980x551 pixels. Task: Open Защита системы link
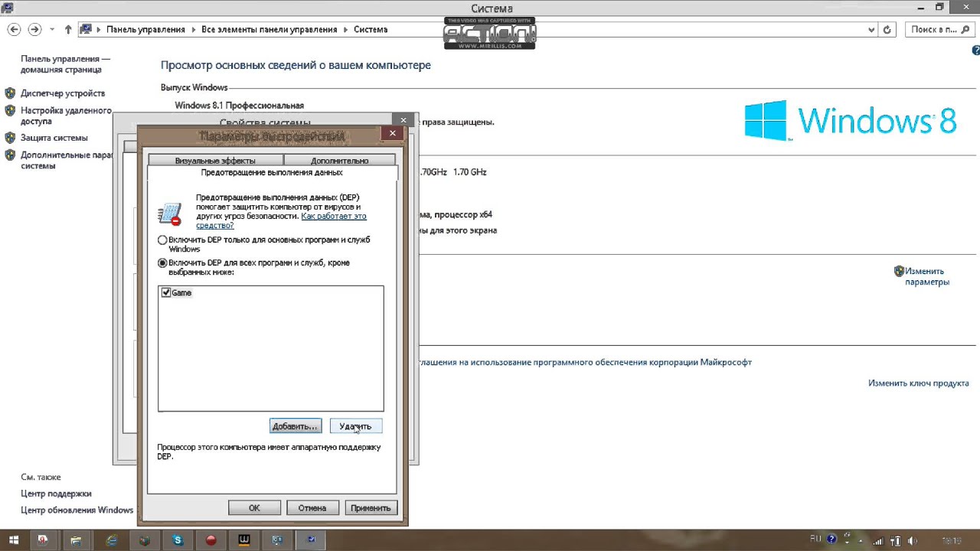[54, 138]
